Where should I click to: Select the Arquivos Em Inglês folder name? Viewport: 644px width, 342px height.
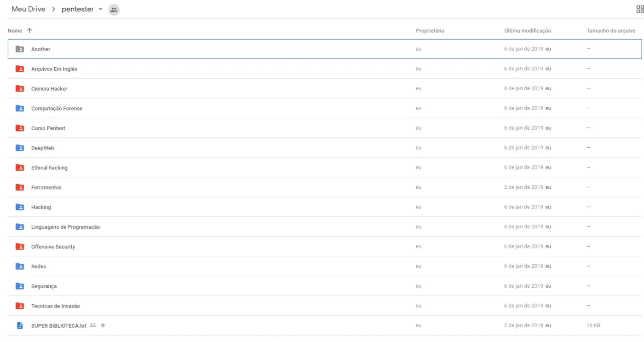54,69
